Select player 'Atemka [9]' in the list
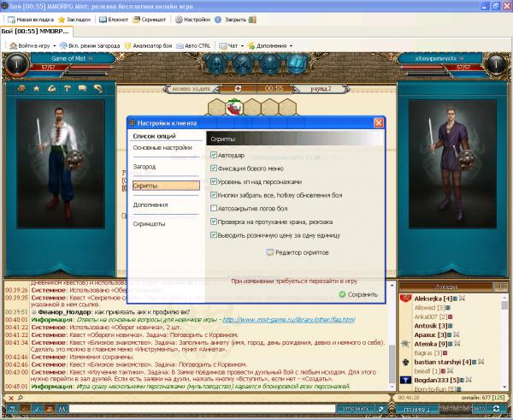This screenshot has width=513, height=420. click(x=431, y=344)
